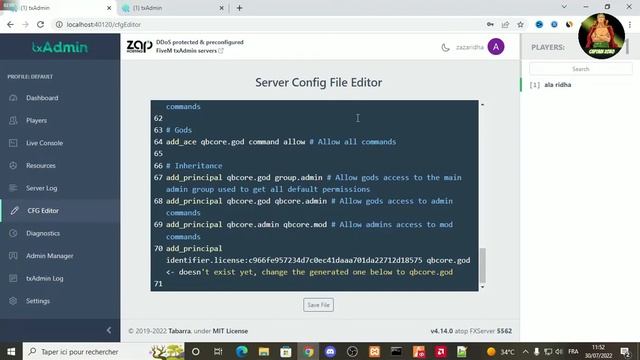Click the Resources icon
The image size is (640, 360).
coord(13,165)
